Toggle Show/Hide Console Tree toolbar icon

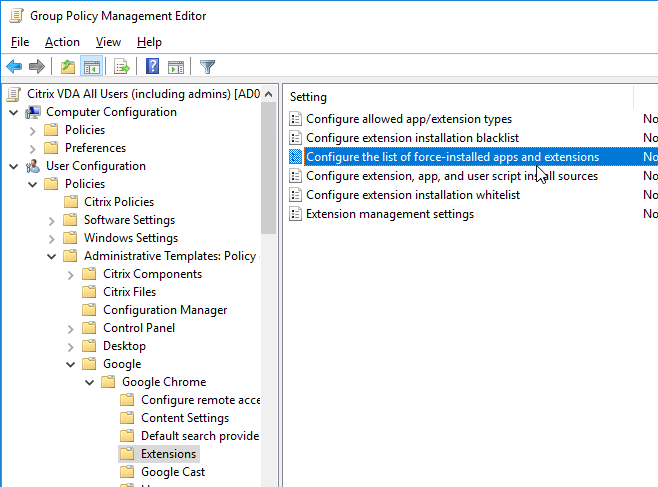tap(91, 66)
